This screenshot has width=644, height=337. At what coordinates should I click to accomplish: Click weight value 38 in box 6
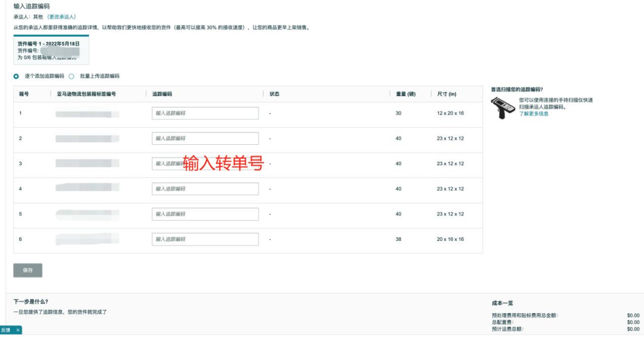pos(398,239)
